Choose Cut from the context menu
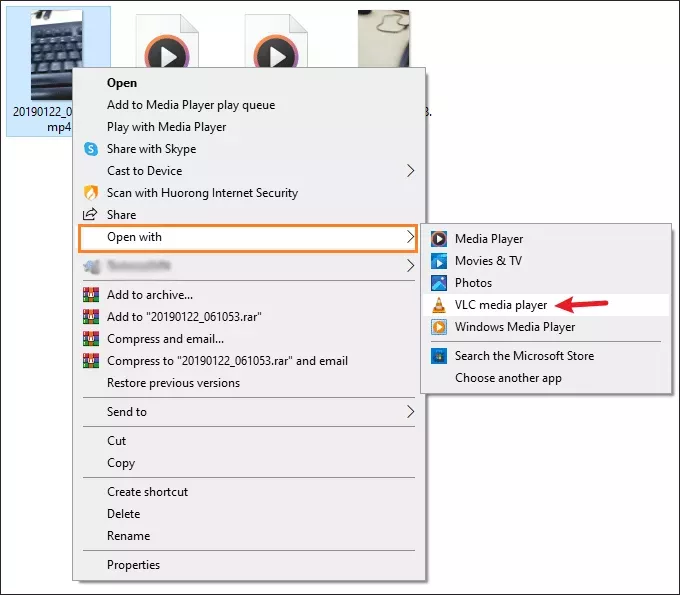The height and width of the screenshot is (595, 680). 248,441
